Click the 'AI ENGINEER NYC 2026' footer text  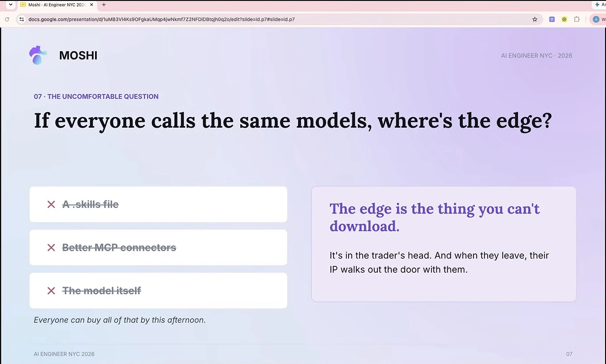[x=64, y=354]
